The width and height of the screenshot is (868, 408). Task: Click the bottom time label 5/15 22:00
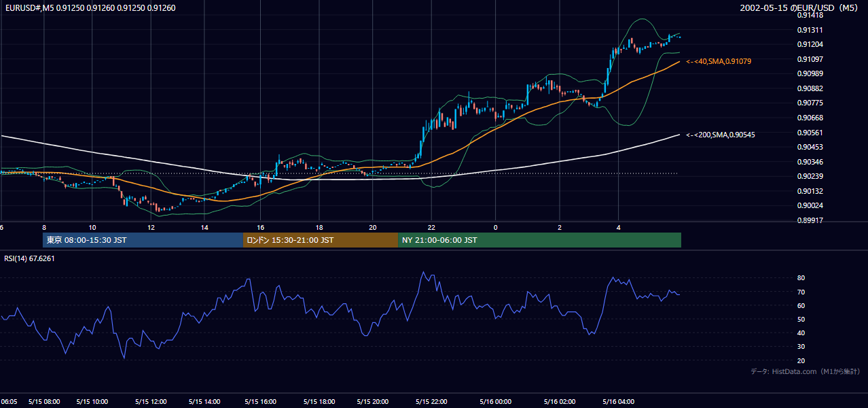click(431, 401)
